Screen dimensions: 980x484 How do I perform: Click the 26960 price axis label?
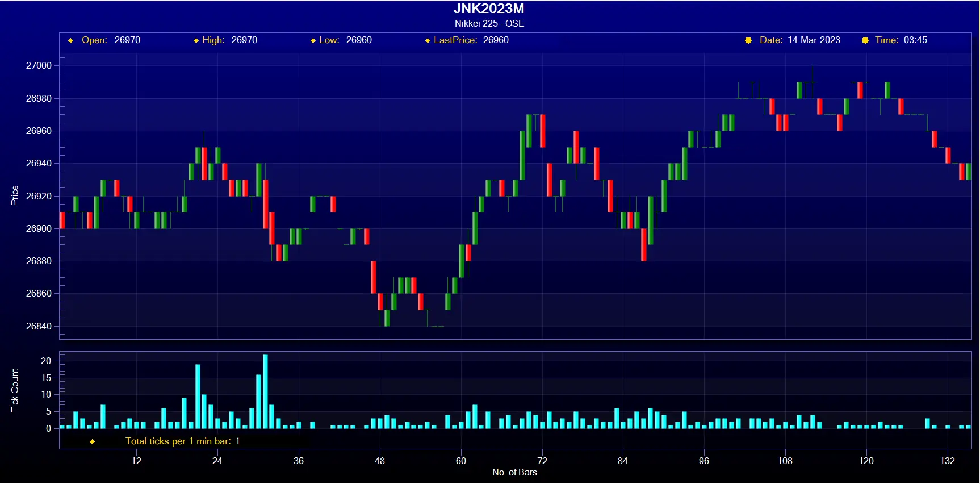pos(39,131)
